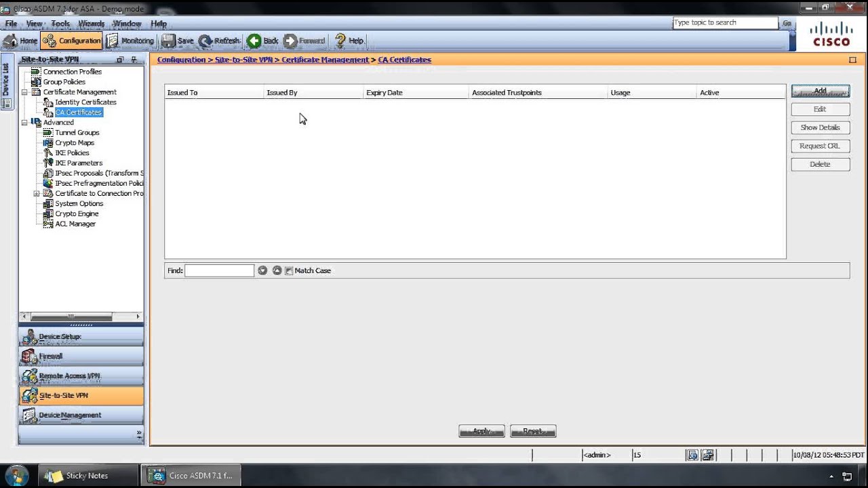This screenshot has width=868, height=488.
Task: Click the topic search field
Action: tap(725, 23)
